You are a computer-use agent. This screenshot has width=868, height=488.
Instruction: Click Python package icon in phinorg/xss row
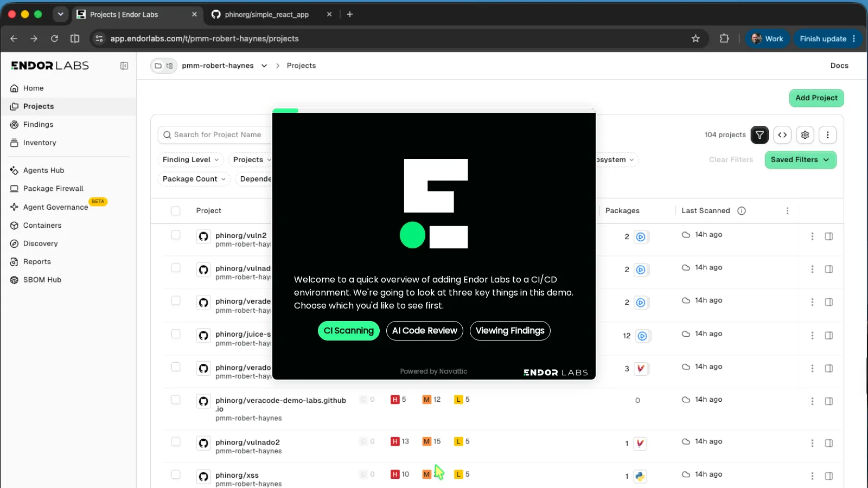click(x=640, y=477)
